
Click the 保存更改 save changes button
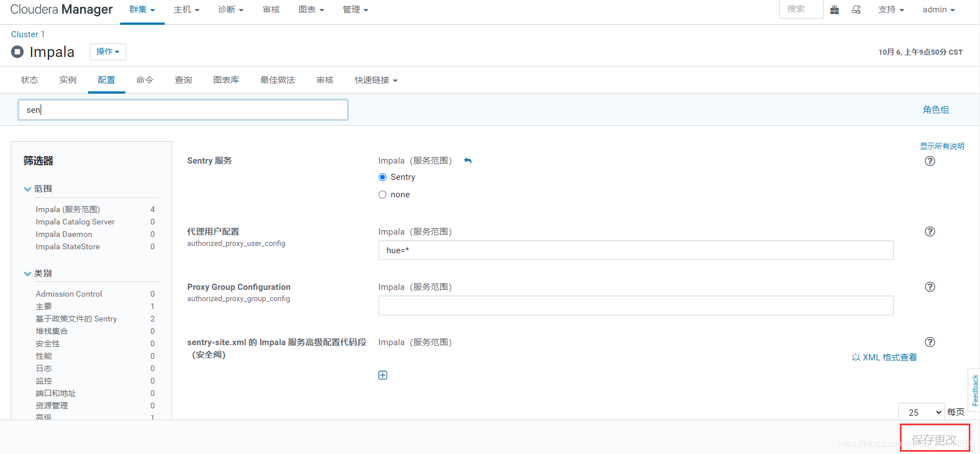pyautogui.click(x=934, y=439)
